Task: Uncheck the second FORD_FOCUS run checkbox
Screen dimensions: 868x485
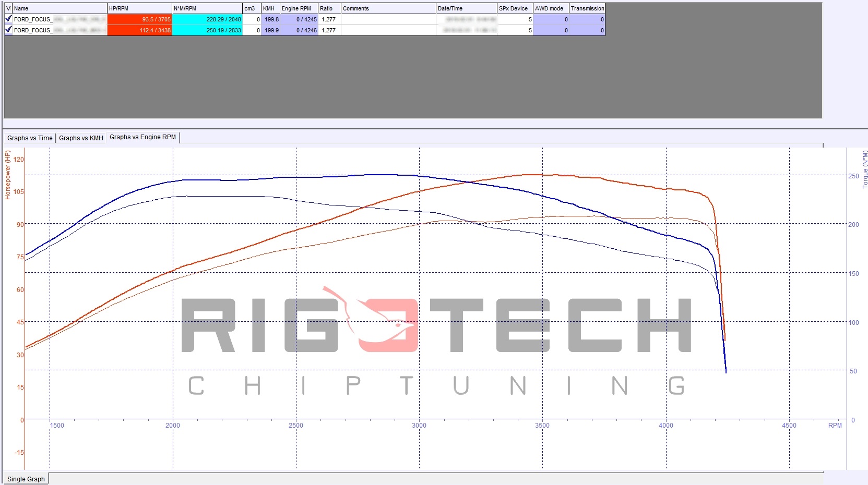Action: coord(8,30)
